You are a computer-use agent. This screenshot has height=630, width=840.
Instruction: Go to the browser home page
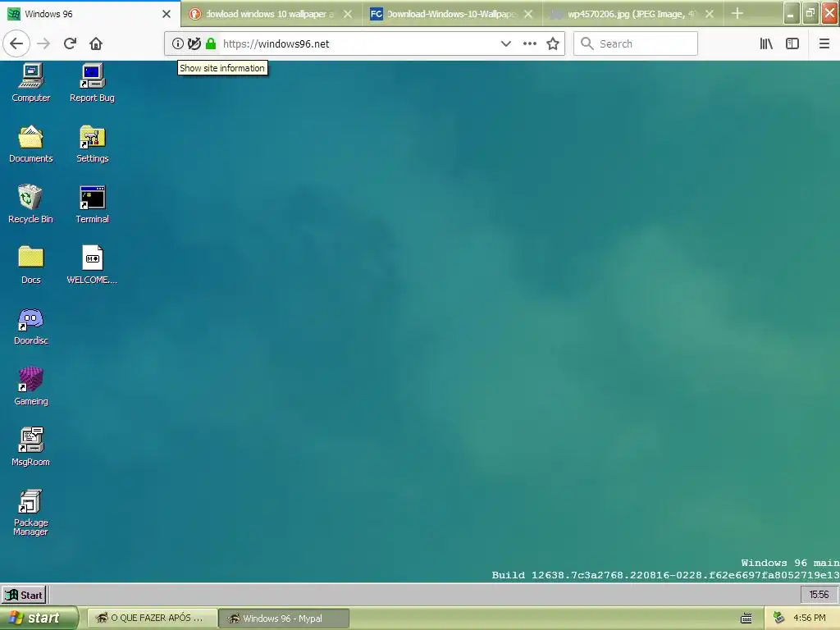point(96,43)
